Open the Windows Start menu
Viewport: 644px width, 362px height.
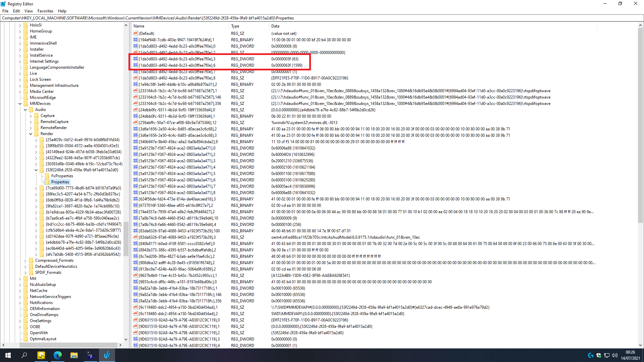[x=8, y=355]
